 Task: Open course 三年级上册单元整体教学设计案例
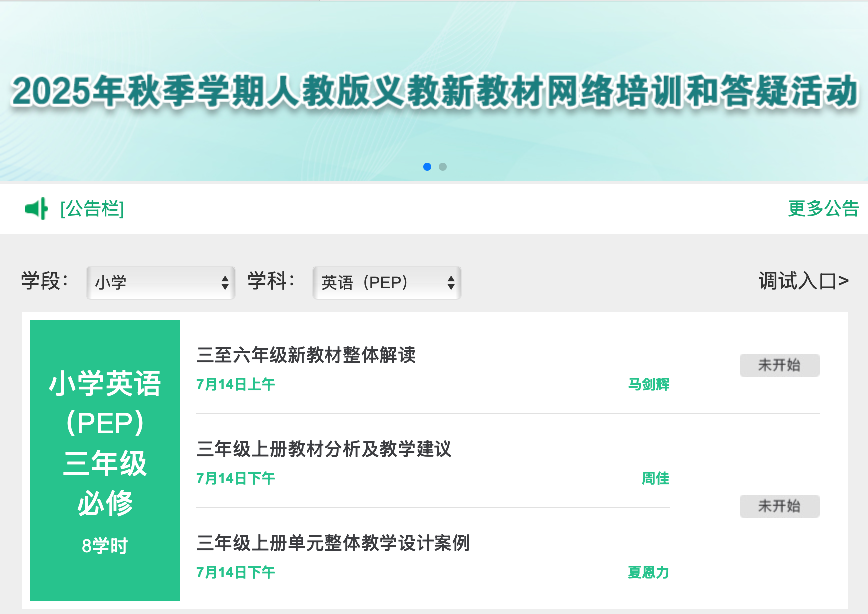point(333,543)
